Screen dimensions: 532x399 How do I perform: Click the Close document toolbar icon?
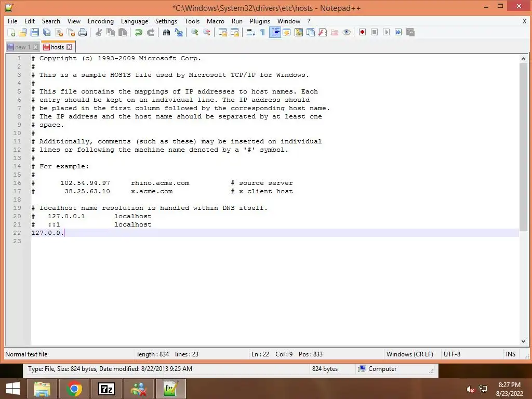tap(59, 32)
